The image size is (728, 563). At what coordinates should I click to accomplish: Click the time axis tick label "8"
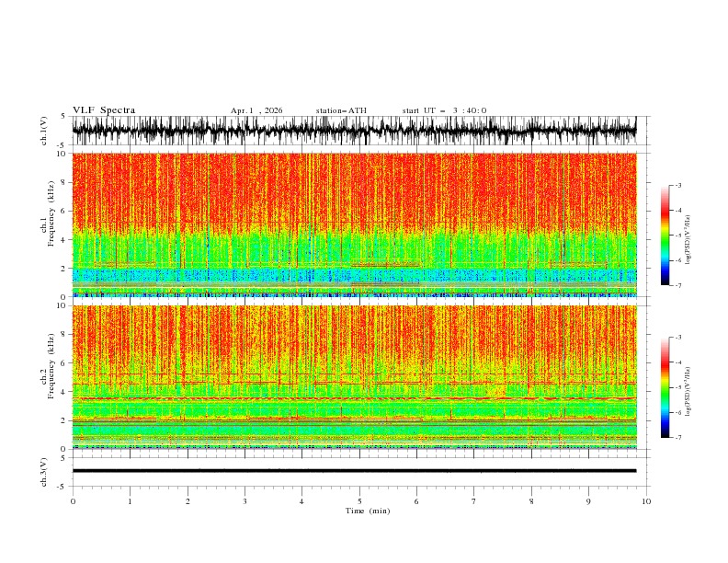[531, 501]
